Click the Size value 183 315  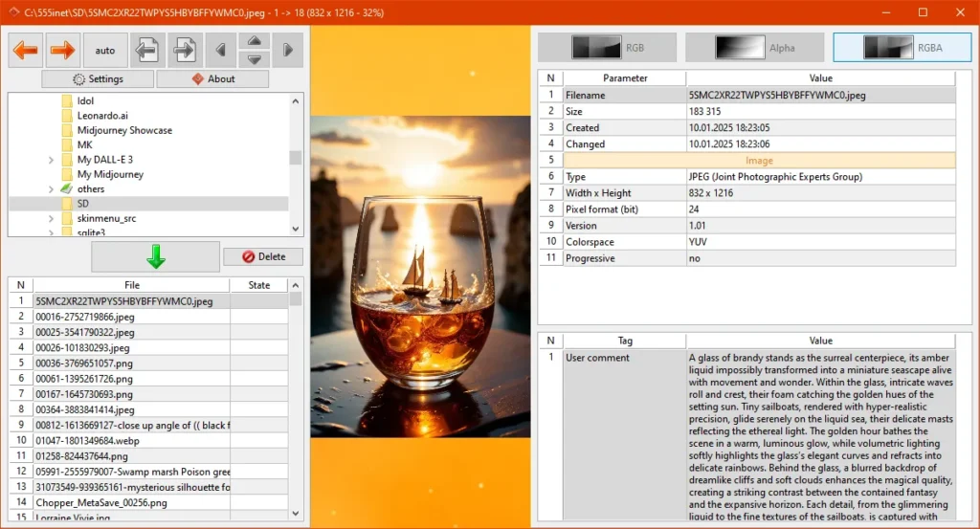click(705, 111)
